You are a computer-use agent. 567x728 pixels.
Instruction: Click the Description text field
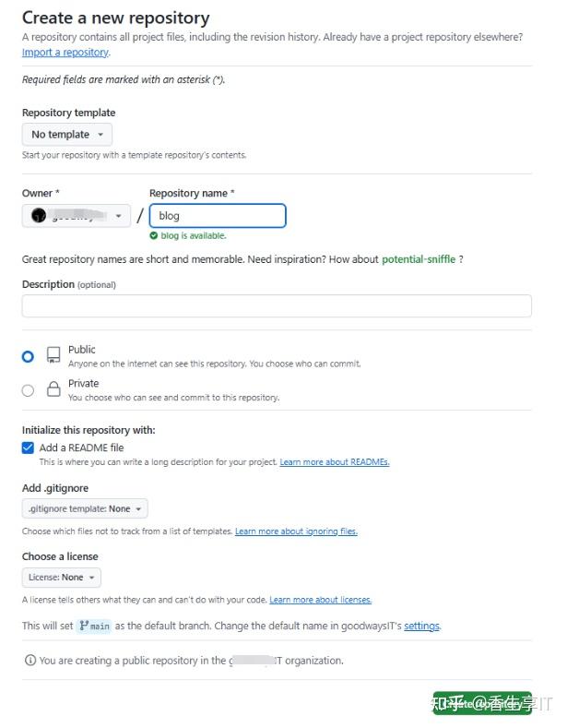coord(277,306)
